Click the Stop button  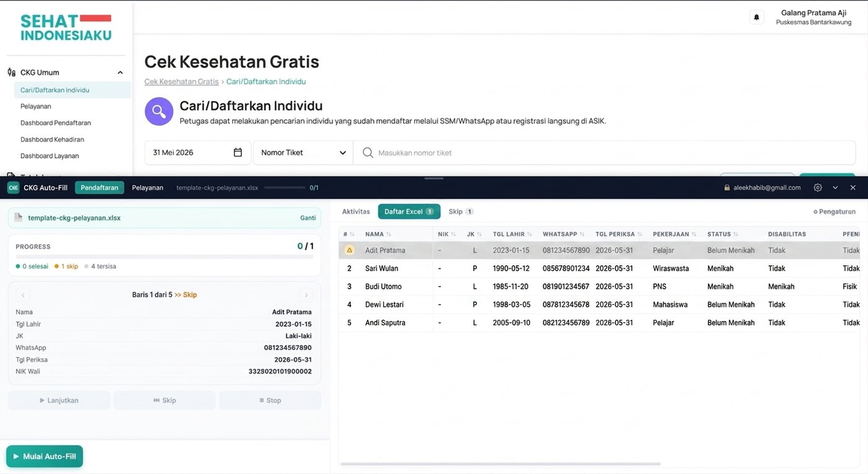click(x=270, y=400)
